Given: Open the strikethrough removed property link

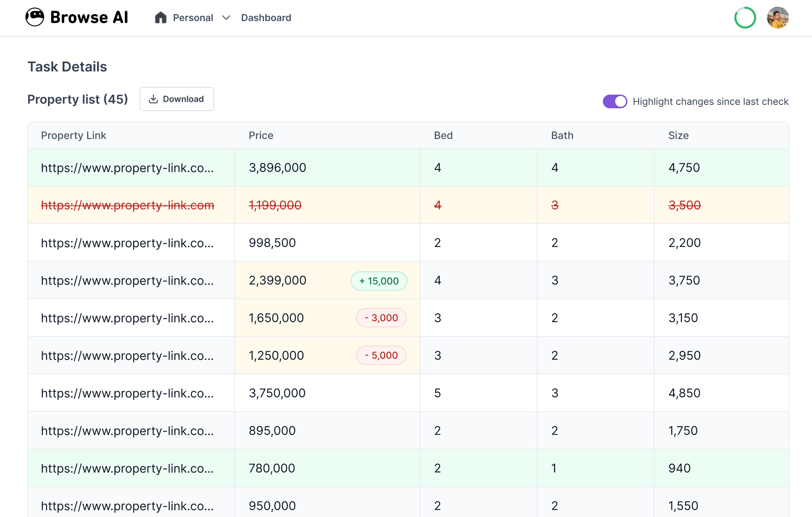Looking at the screenshot, I should point(127,206).
